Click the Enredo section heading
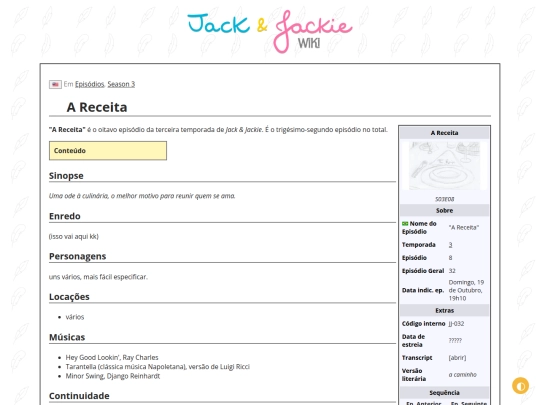Screen dimensions: 540x405 click(x=65, y=216)
